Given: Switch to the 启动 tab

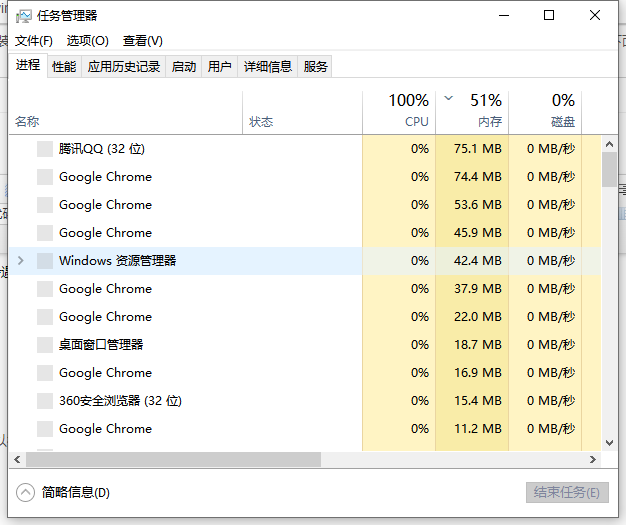Looking at the screenshot, I should click(x=184, y=67).
